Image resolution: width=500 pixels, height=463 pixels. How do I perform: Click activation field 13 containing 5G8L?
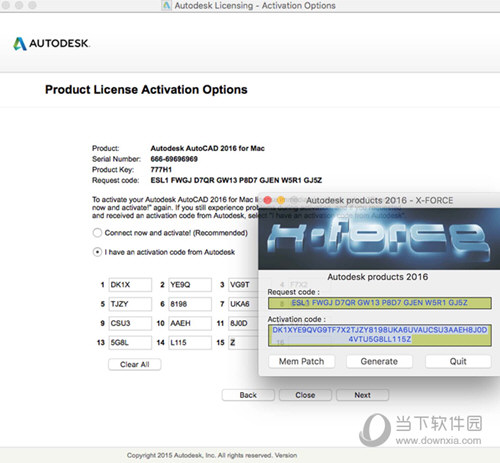pos(130,343)
